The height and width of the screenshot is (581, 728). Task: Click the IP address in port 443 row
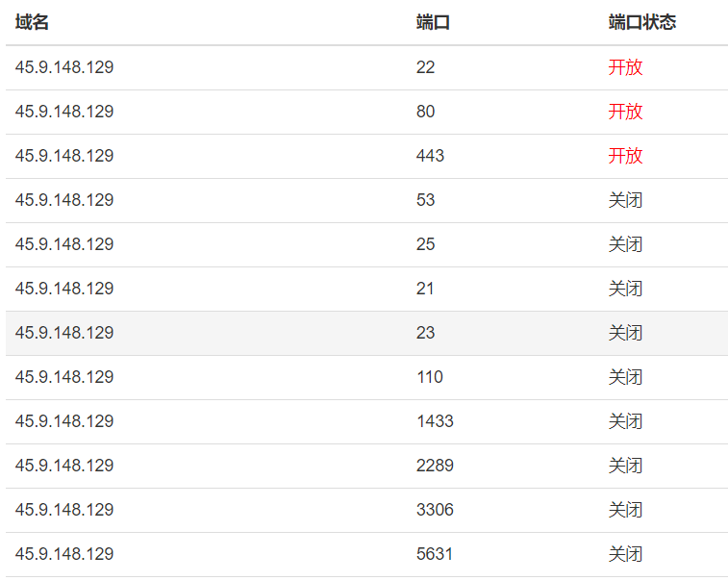pyautogui.click(x=64, y=156)
